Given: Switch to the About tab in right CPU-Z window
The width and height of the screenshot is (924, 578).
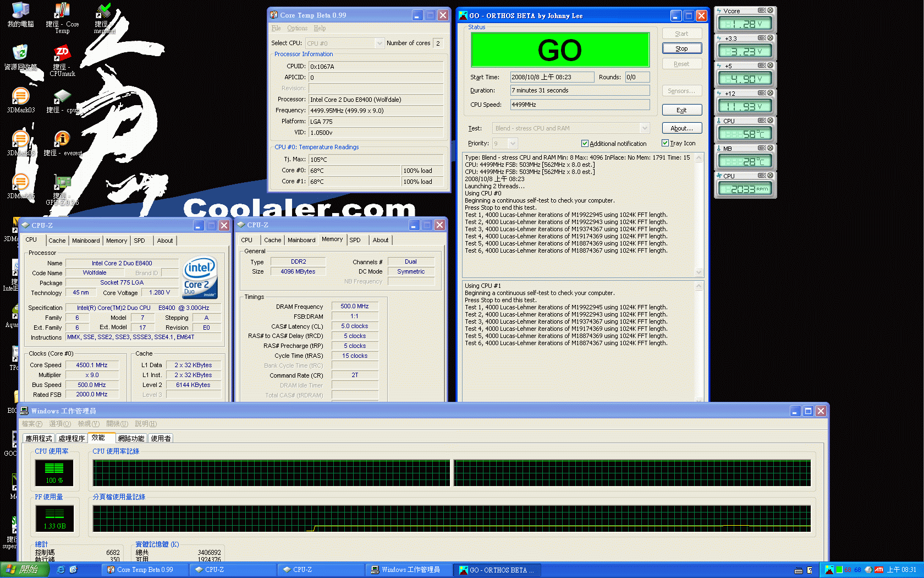Looking at the screenshot, I should (381, 240).
